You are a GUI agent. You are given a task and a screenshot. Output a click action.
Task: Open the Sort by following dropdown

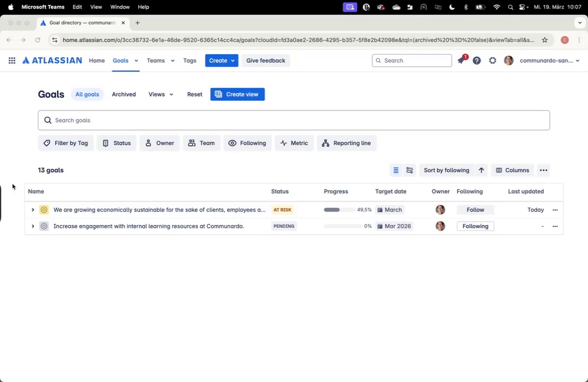pyautogui.click(x=446, y=170)
